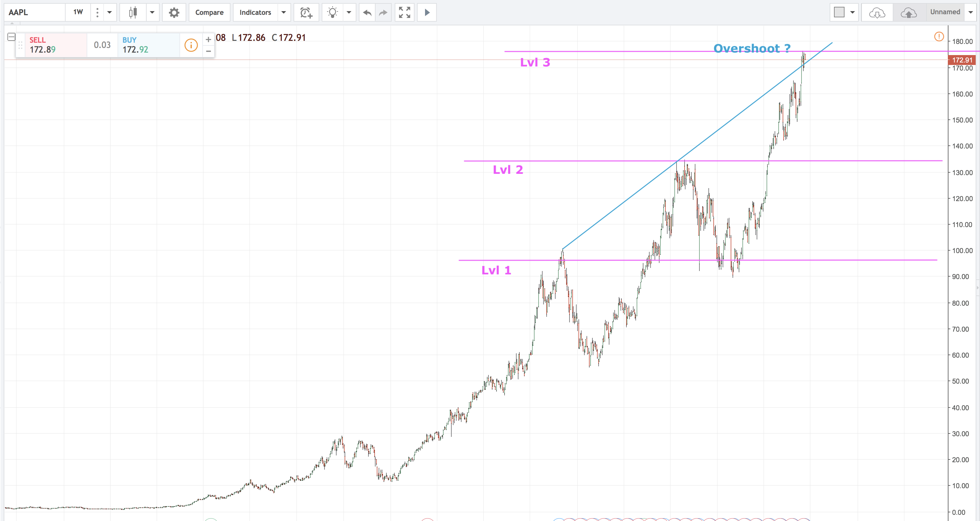
Task: Select the Overshoot ? text annotation
Action: 752,48
